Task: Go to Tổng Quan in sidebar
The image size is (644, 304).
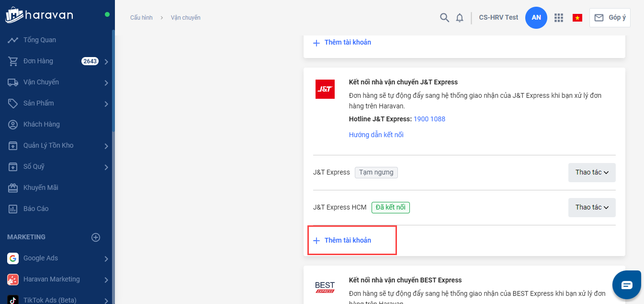Action: pos(40,40)
